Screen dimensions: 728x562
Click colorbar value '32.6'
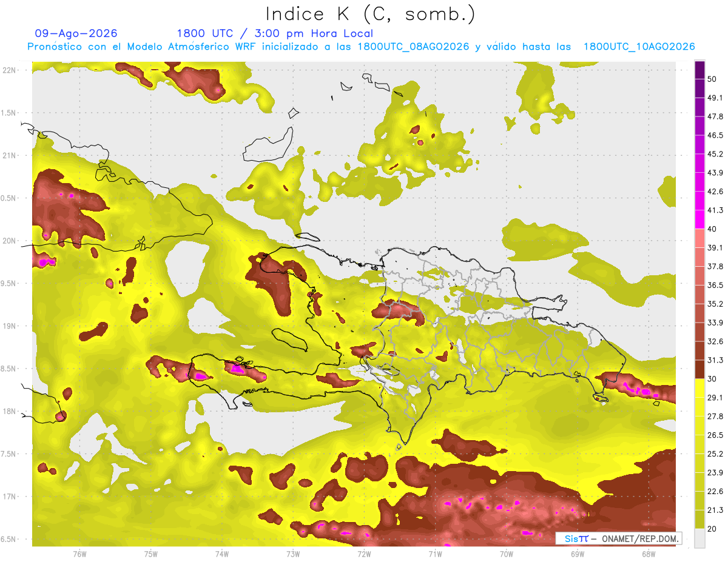tap(715, 341)
